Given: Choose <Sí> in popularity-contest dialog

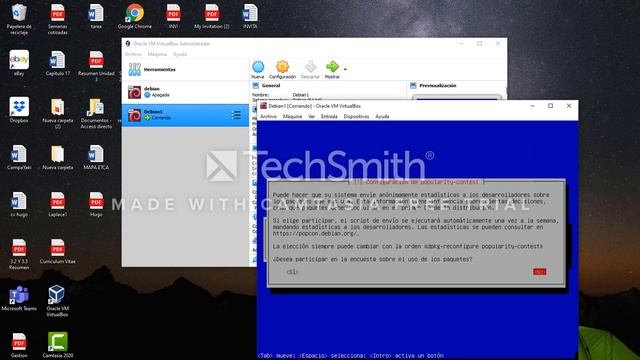Looking at the screenshot, I should pos(292,272).
